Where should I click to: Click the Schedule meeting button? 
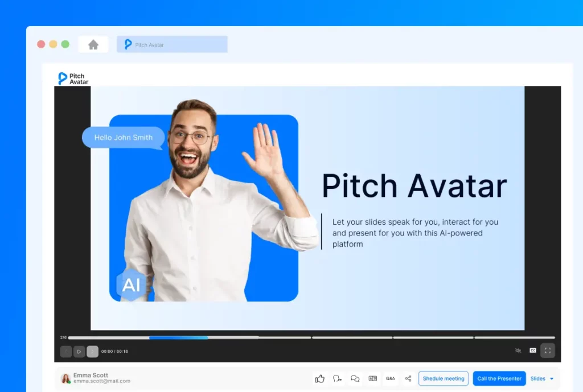pyautogui.click(x=443, y=378)
